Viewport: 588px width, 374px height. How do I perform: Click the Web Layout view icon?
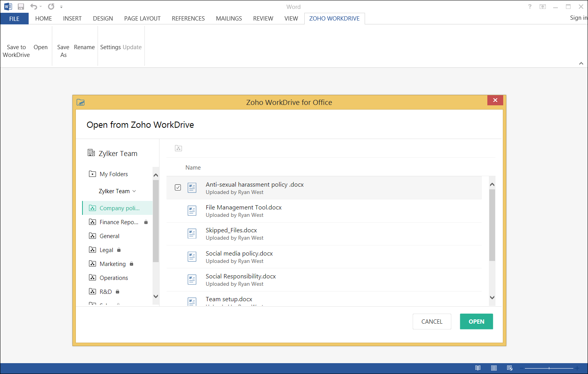tap(509, 368)
